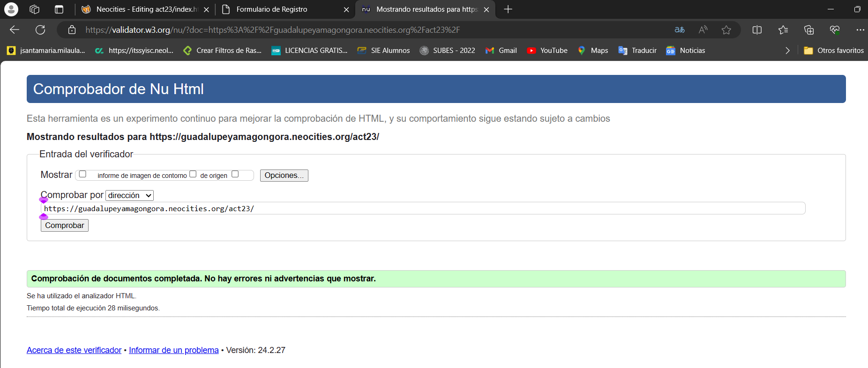
Task: Open split screen view icon
Action: tap(756, 30)
